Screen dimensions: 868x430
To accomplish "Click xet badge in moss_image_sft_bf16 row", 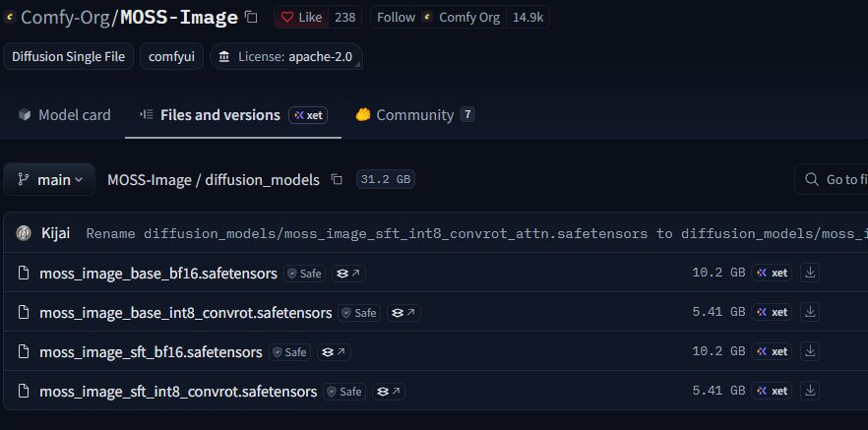I will (772, 351).
